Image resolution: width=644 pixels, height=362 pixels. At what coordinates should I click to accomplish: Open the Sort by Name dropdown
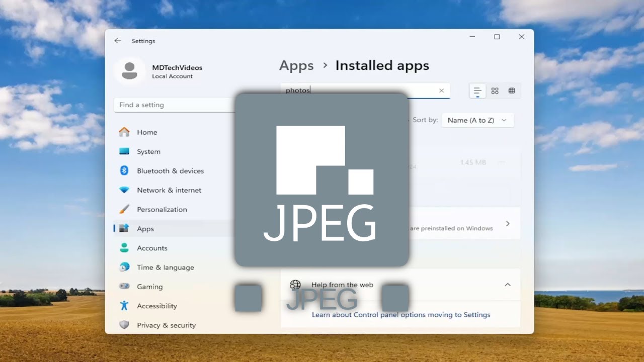(477, 120)
